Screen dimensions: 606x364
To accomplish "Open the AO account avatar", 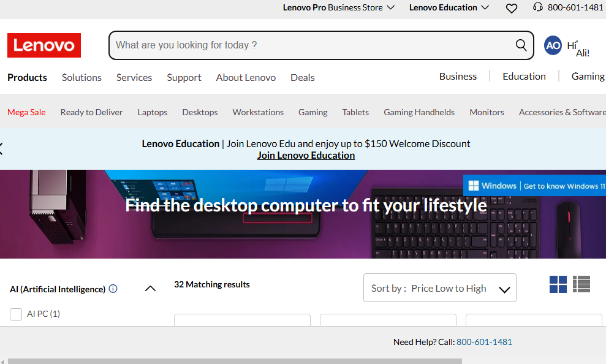I will [553, 45].
